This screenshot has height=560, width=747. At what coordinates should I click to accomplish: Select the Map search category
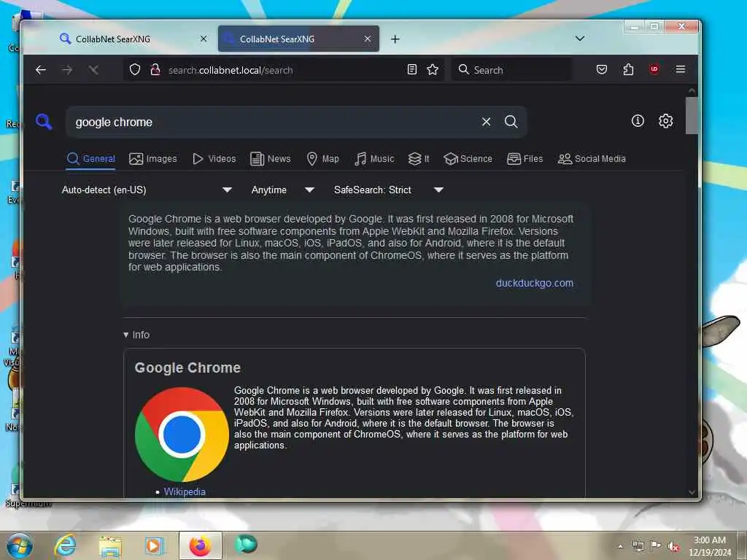[x=322, y=158]
